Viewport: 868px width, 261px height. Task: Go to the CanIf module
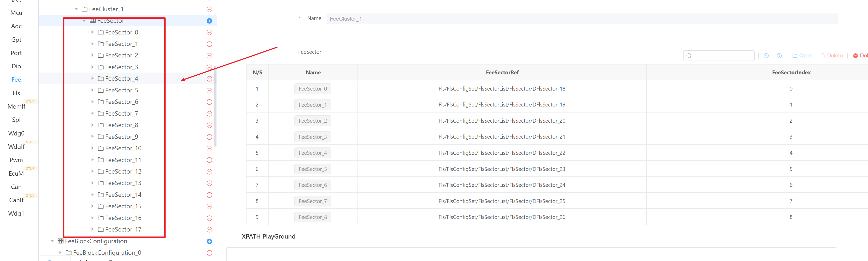click(x=16, y=200)
